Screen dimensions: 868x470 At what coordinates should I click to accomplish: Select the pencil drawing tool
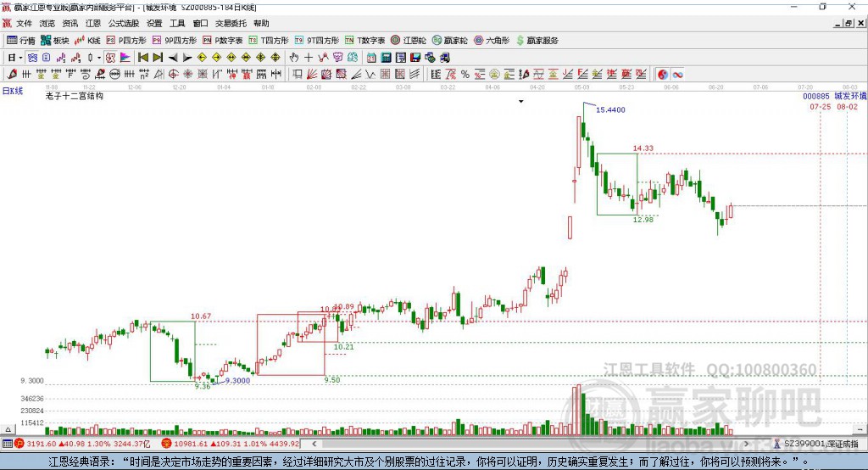tap(12, 75)
